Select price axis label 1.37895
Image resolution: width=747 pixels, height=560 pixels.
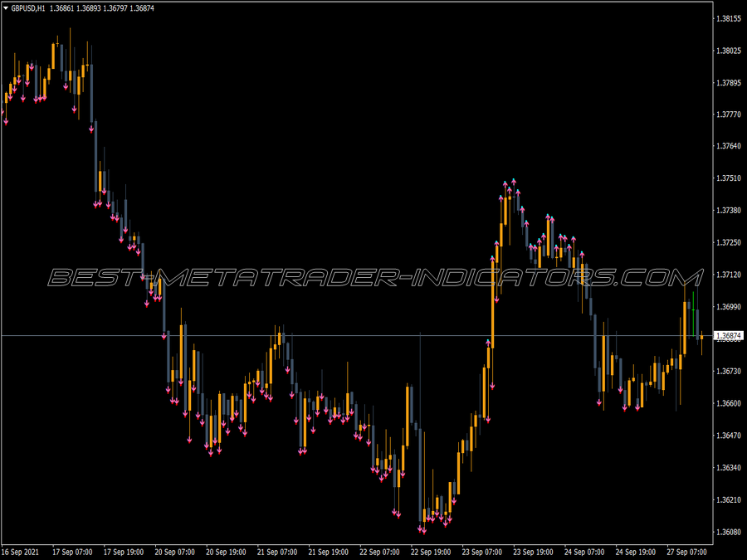pos(729,83)
